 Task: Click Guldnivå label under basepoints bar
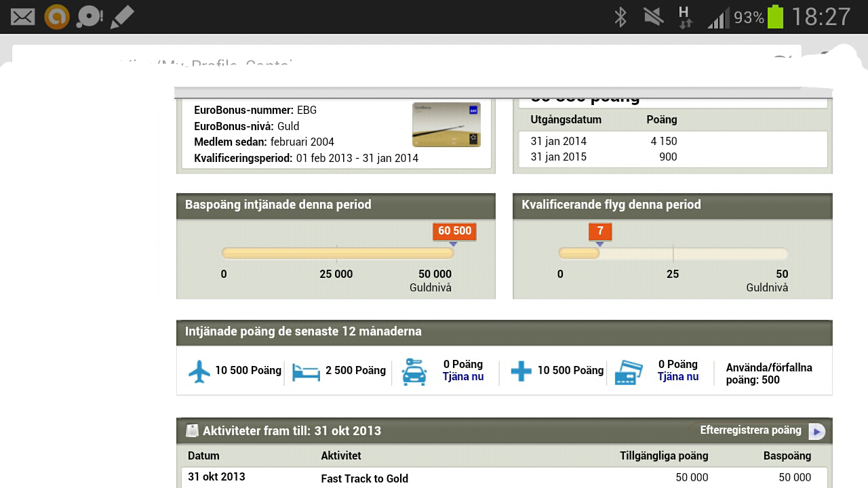431,287
